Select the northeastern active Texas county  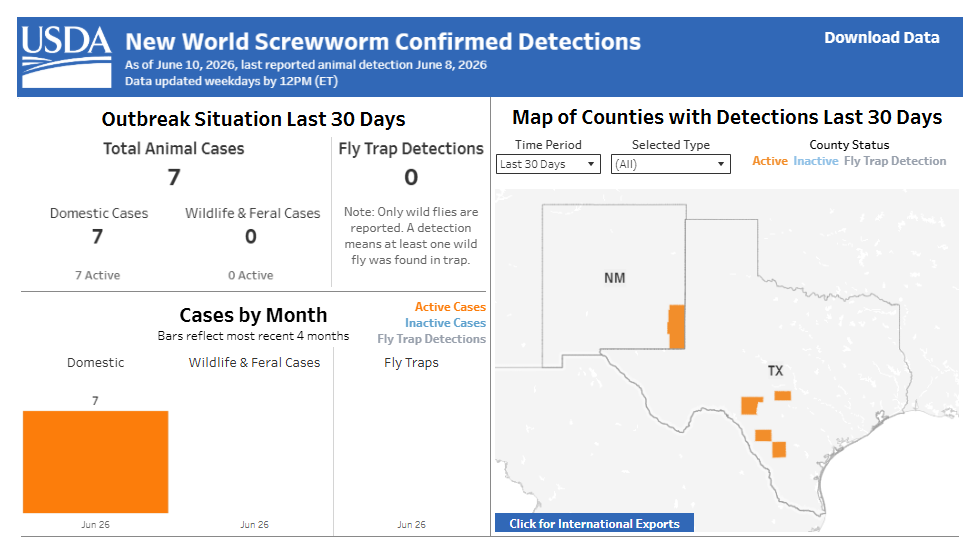pos(783,396)
